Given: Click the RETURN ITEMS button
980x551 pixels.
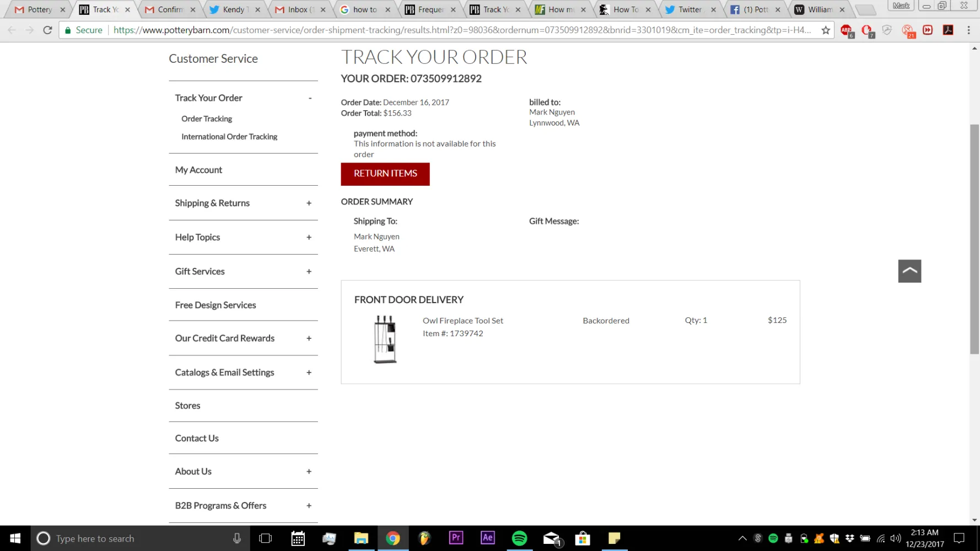Looking at the screenshot, I should pyautogui.click(x=385, y=174).
